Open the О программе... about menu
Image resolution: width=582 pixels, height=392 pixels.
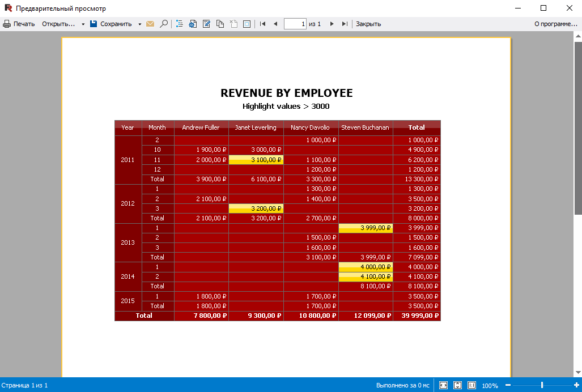[555, 24]
